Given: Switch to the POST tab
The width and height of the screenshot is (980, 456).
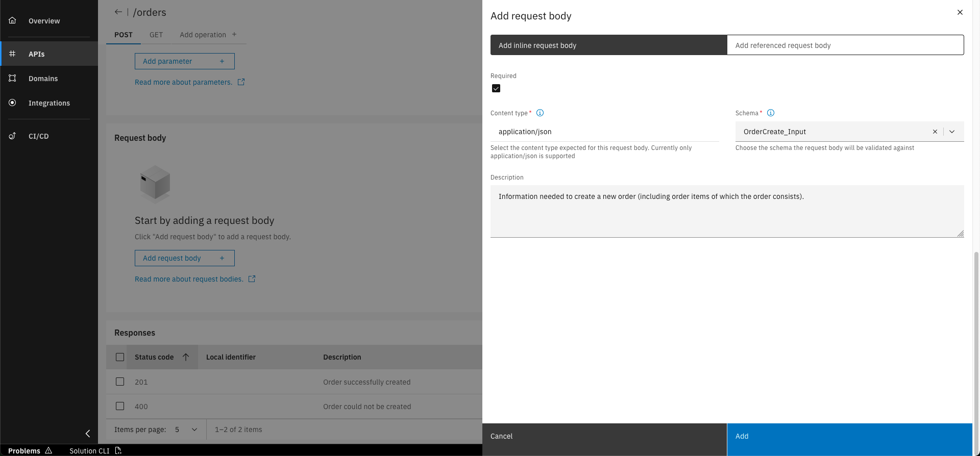Looking at the screenshot, I should 124,35.
